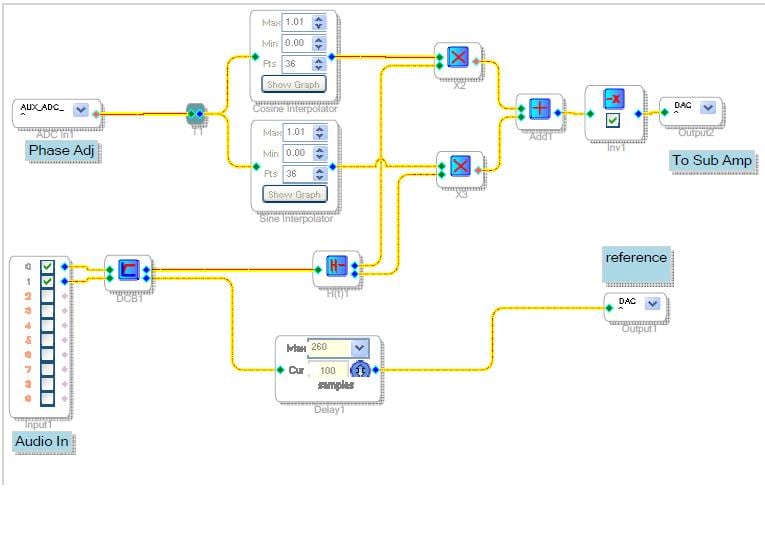Click Cosine Interpolator Min stepper
Screen dimensions: 765x539
[x=319, y=43]
